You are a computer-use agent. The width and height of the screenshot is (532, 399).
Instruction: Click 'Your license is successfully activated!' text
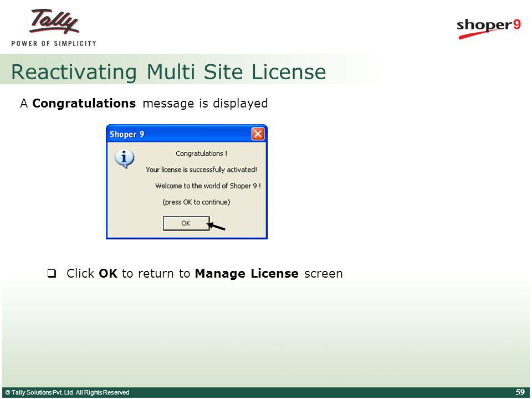[202, 170]
